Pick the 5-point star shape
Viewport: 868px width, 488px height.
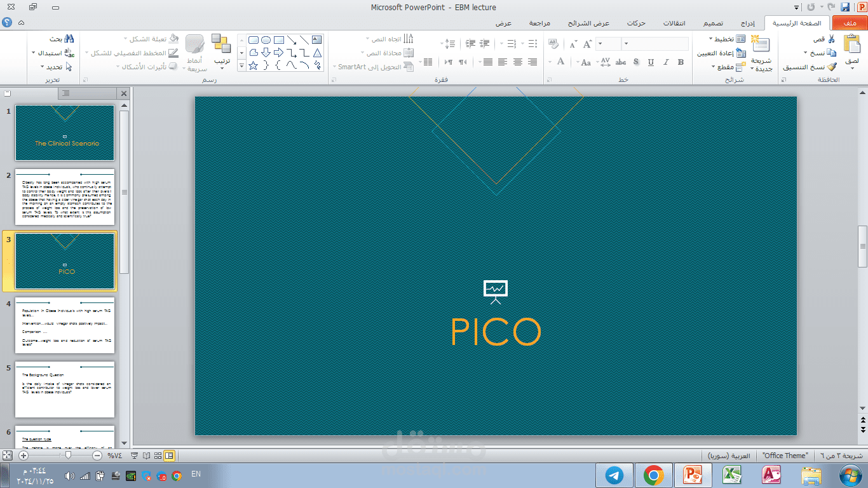[x=254, y=65]
